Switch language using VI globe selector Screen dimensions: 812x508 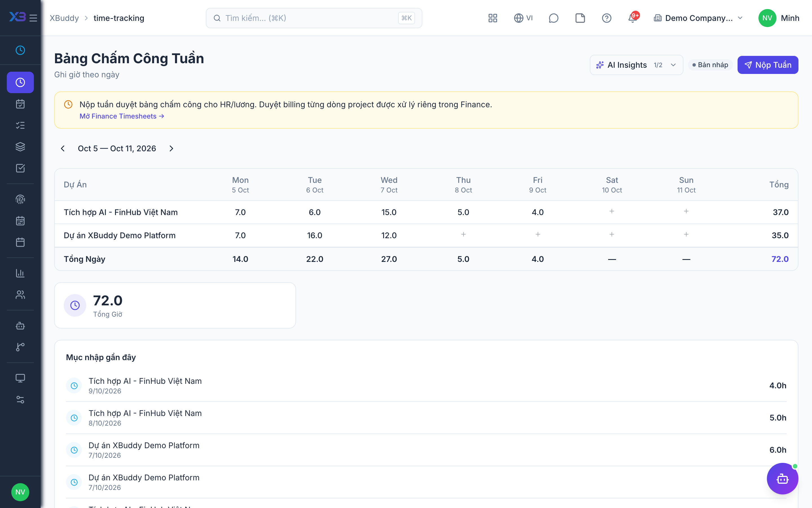tap(523, 18)
